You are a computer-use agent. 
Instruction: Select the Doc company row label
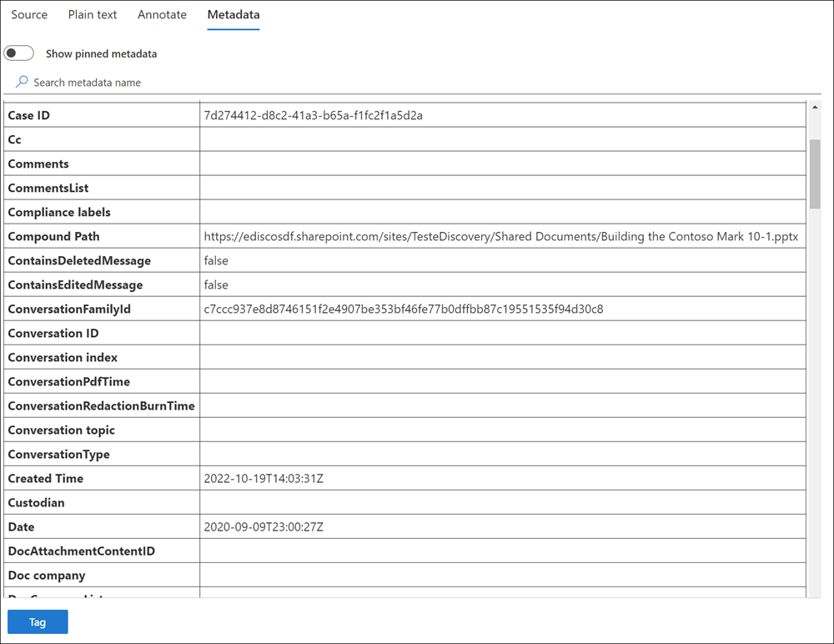[x=47, y=576]
